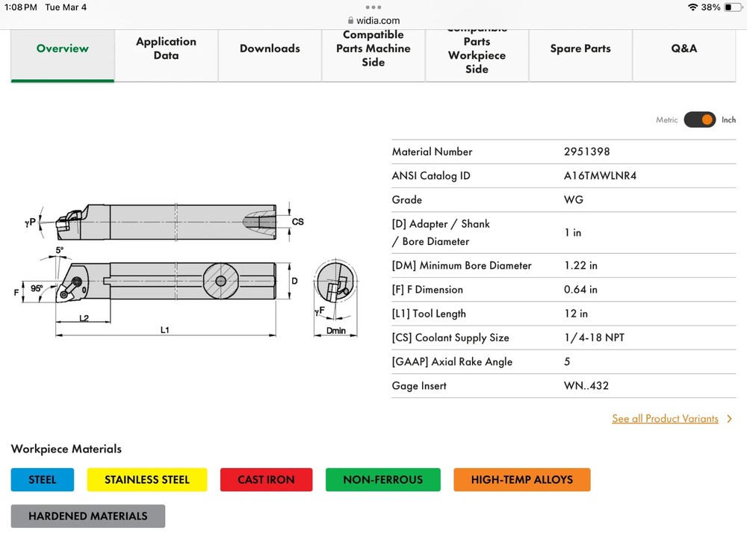Image resolution: width=747 pixels, height=560 pixels.
Task: Tap the three-dot multitasking icon at top
Action: (x=373, y=7)
